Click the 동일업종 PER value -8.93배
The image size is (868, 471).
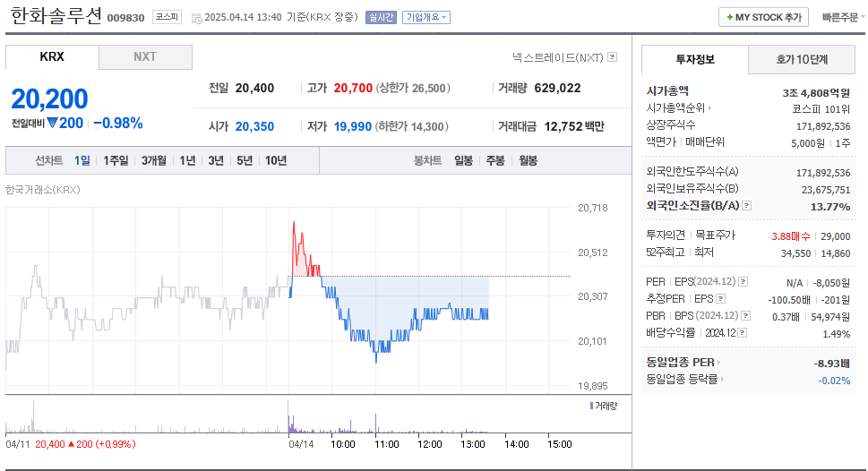[x=831, y=364]
